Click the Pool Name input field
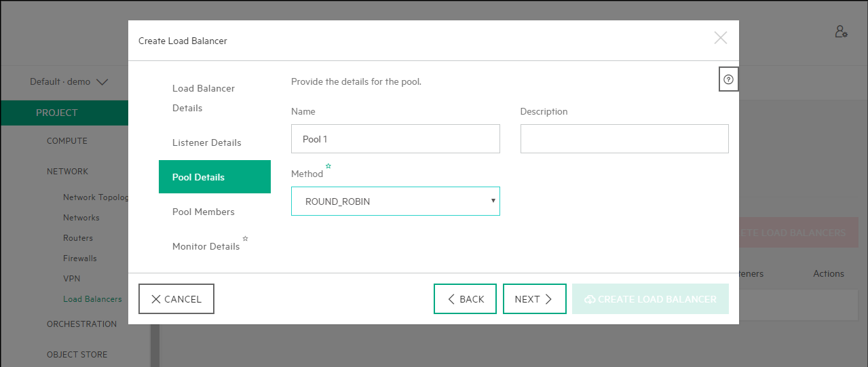868x367 pixels. click(395, 139)
